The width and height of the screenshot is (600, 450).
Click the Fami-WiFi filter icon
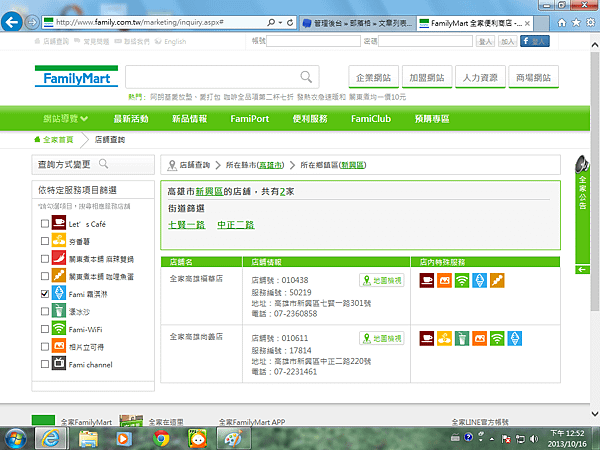click(x=59, y=328)
